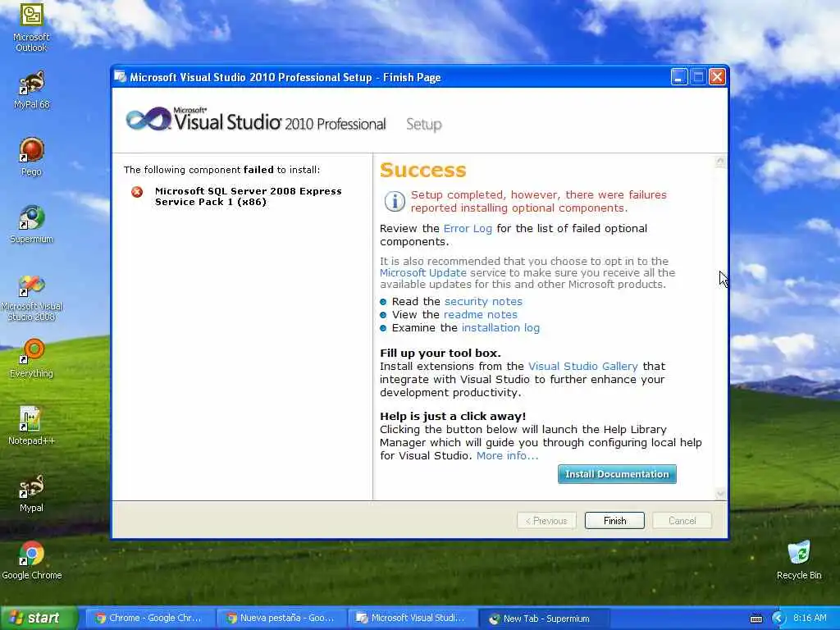Select the Google Chrome desktop shortcut
This screenshot has width=840, height=630.
tap(32, 561)
